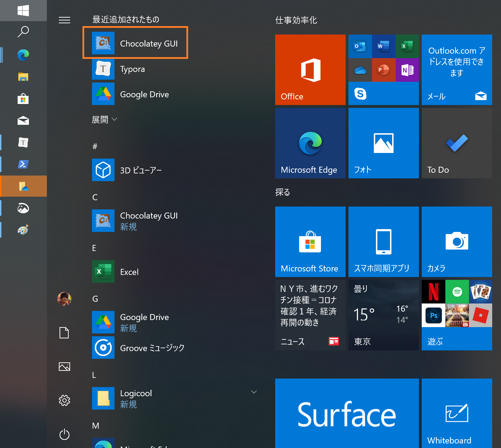
Task: Open the ニュース news tile
Action: point(310,315)
